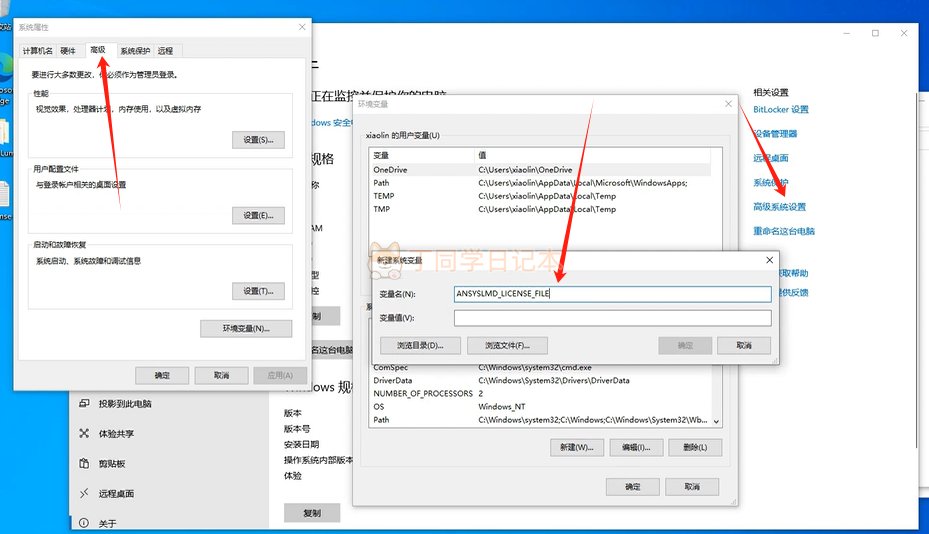Open the 远程 tab in 系统属性
The height and width of the screenshot is (534, 929).
coord(165,51)
